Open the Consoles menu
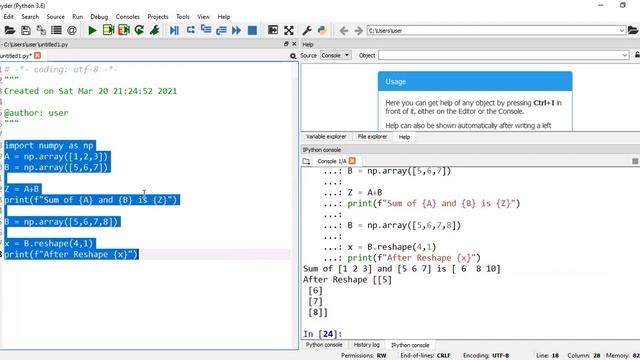 click(128, 17)
